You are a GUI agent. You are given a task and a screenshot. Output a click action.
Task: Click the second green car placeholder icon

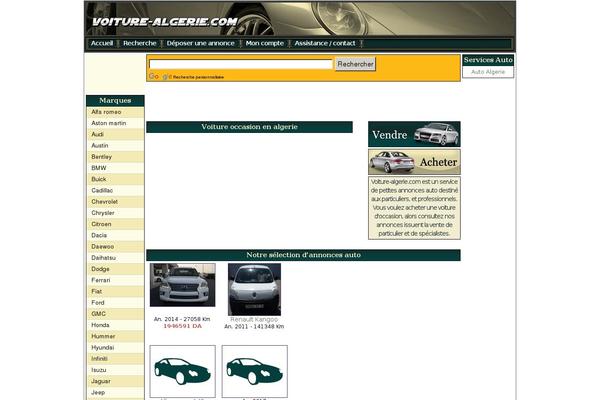[x=254, y=371]
